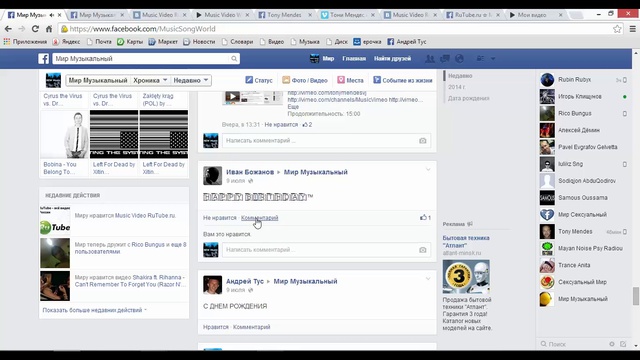The image size is (640, 360).
Task: Open Bobina - You Belong To thumbnail
Action: 65,134
